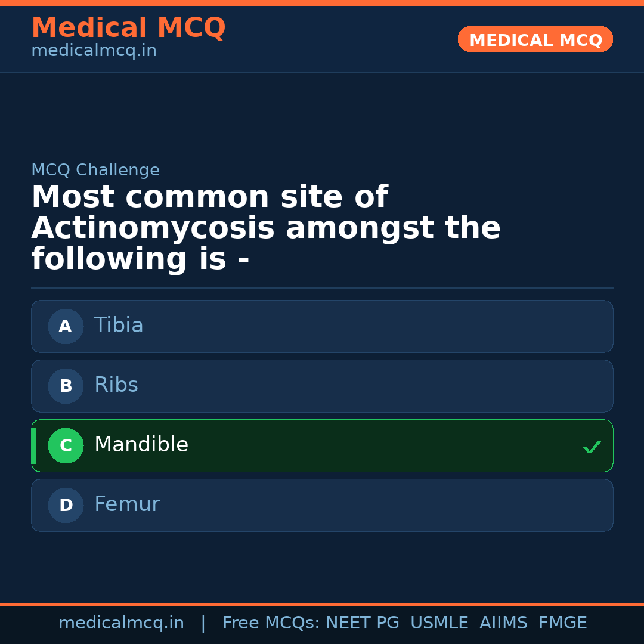Viewport: 644px width, 644px height.
Task: Click the AIIMS label in the footer
Action: [x=504, y=623]
